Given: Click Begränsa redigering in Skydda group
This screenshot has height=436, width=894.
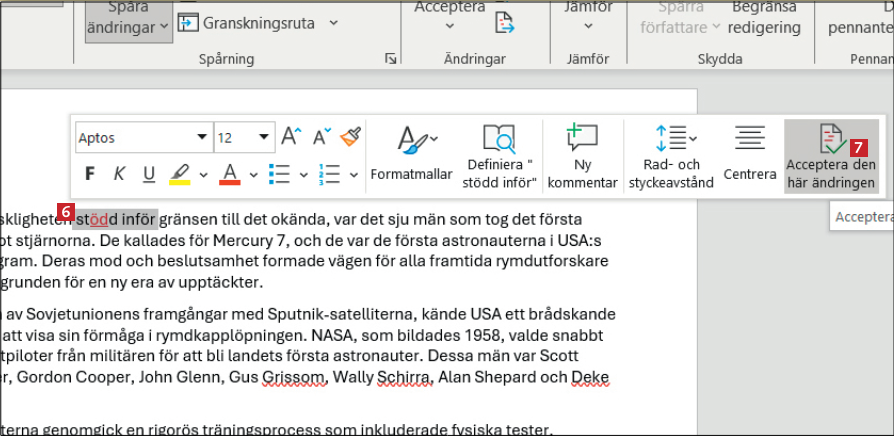Looking at the screenshot, I should point(766,18).
